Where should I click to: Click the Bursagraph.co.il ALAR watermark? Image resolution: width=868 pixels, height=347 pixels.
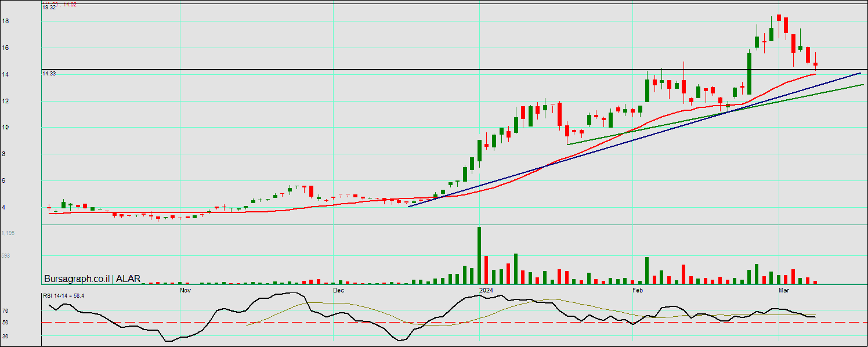coord(92,279)
